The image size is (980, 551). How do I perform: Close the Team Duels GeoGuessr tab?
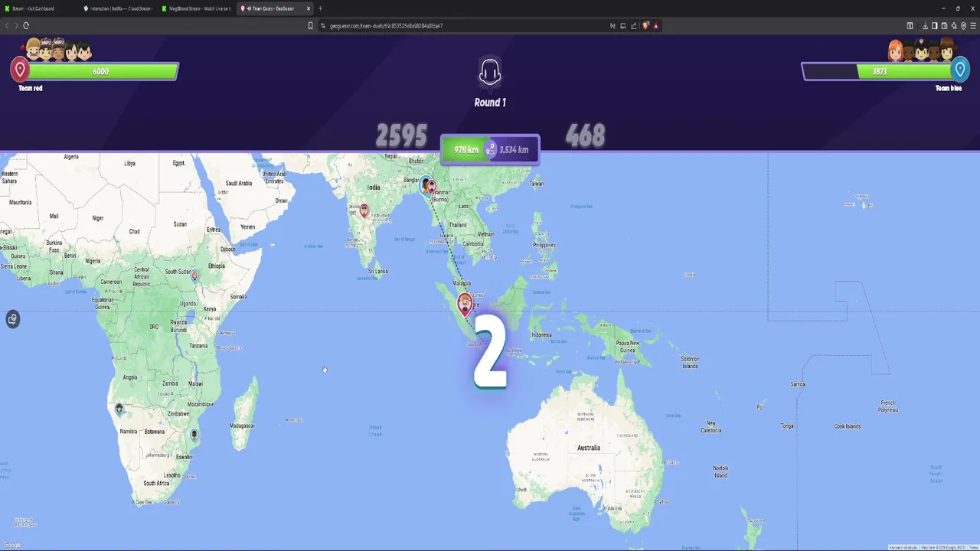coord(309,8)
